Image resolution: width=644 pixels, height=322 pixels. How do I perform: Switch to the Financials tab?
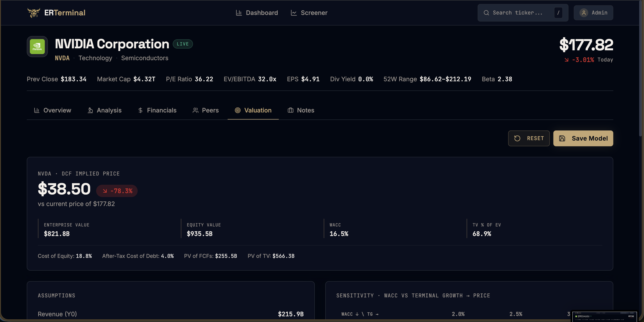click(x=157, y=110)
